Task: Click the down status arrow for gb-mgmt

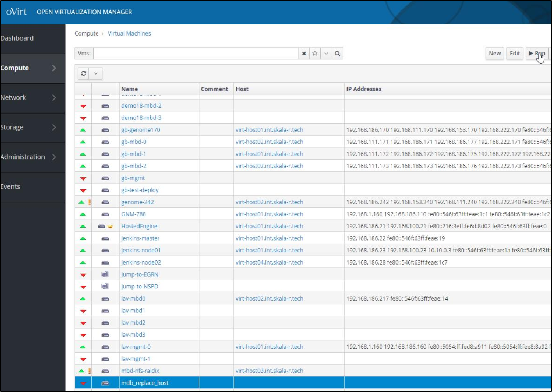Action: [83, 179]
